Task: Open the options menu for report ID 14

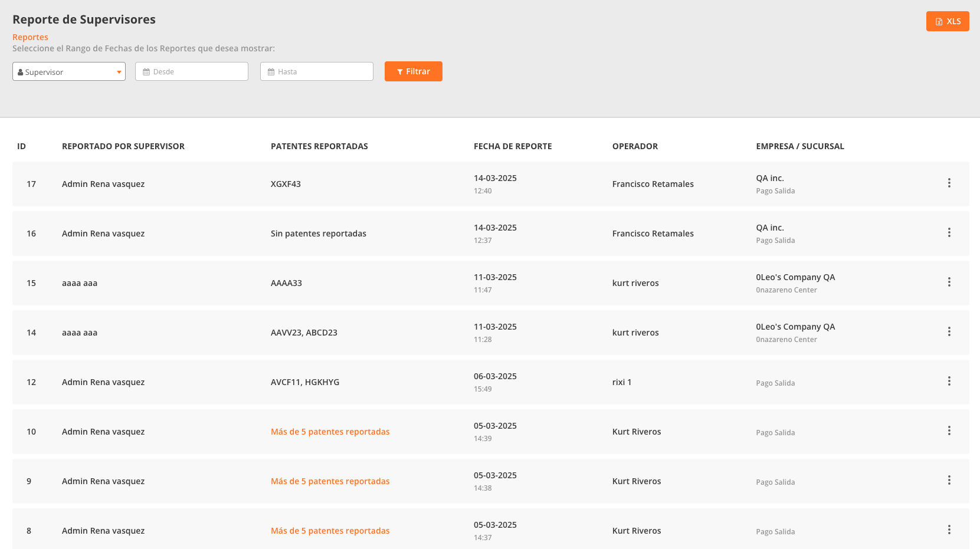Action: (949, 332)
